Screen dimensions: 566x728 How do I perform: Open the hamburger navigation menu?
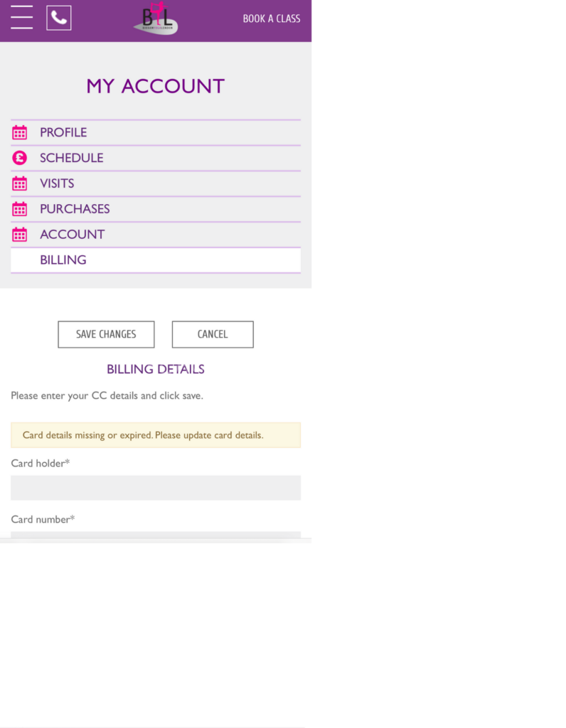[22, 18]
